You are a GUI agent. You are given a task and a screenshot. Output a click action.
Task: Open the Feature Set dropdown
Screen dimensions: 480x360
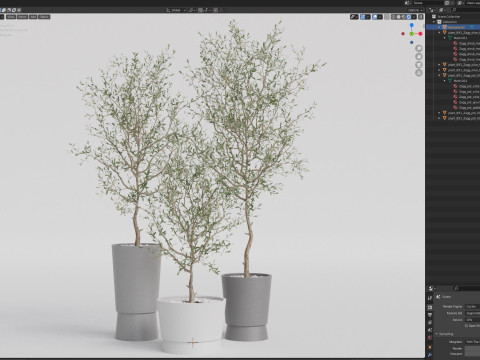(473, 313)
